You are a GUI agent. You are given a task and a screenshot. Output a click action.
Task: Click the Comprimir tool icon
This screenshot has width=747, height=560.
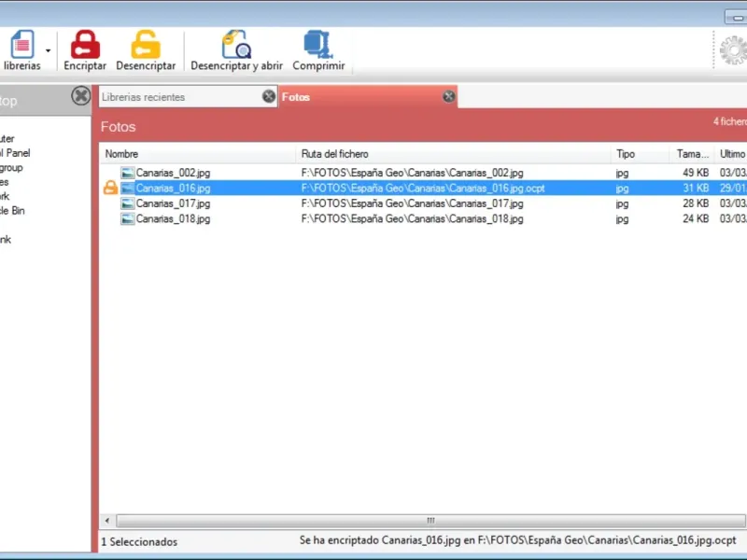(x=318, y=44)
